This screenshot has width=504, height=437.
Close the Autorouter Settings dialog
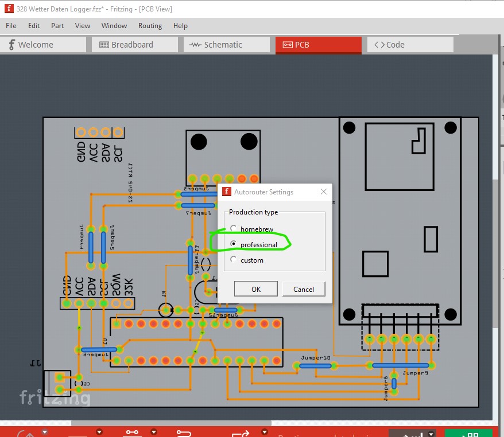tap(324, 192)
